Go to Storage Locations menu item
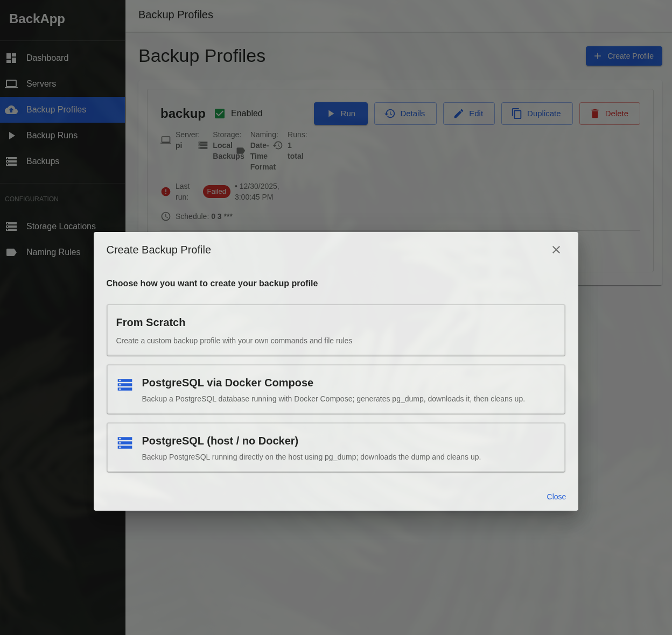 click(62, 227)
